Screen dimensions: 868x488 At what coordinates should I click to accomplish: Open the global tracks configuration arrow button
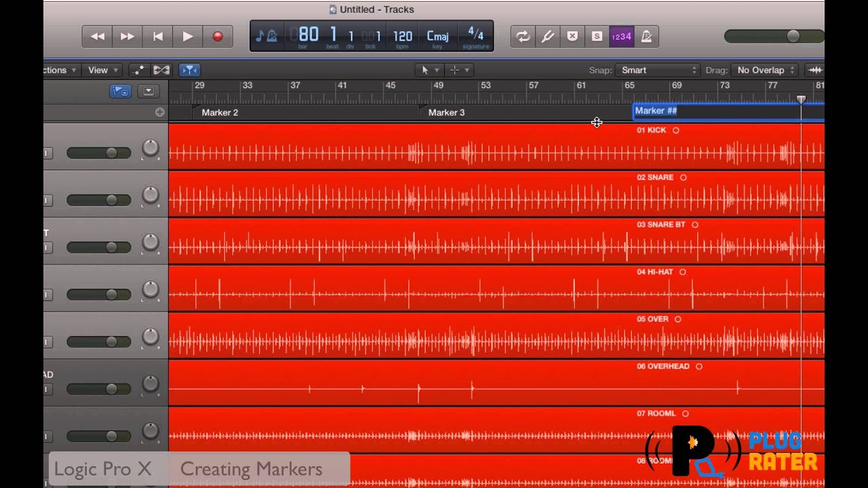tap(149, 91)
